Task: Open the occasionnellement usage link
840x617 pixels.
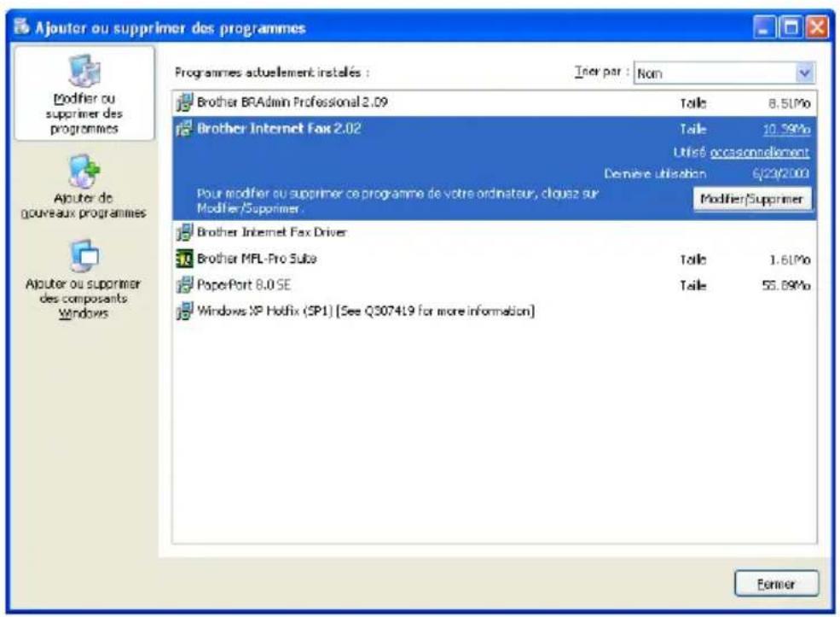Action: [759, 153]
